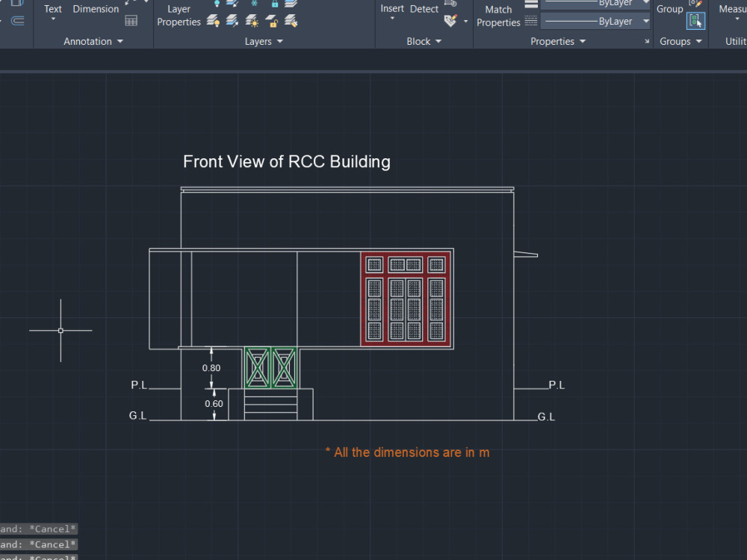Expand the Layers panel flyout
Screen dimensions: 747x560
point(280,42)
